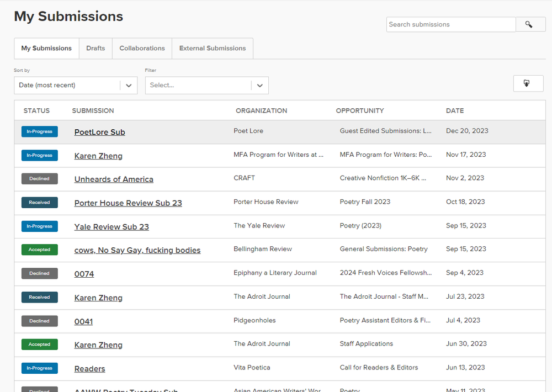This screenshot has height=392, width=552.
Task: Open the Yale Review Sub 23 submission
Action: pyautogui.click(x=112, y=226)
